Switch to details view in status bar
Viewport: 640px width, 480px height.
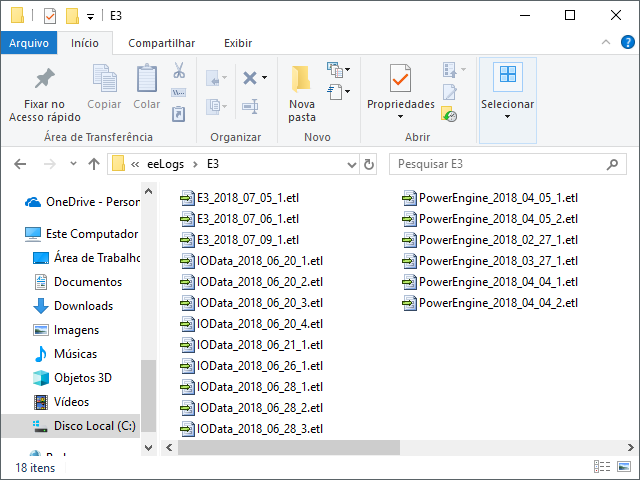(x=602, y=467)
